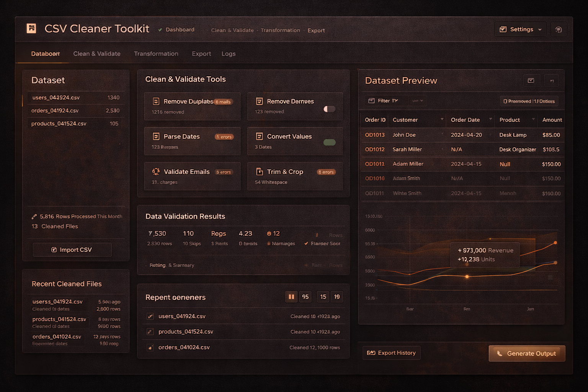Viewport: 588px width, 392px height.
Task: Click the Convert Values tool icon
Action: [x=259, y=136]
